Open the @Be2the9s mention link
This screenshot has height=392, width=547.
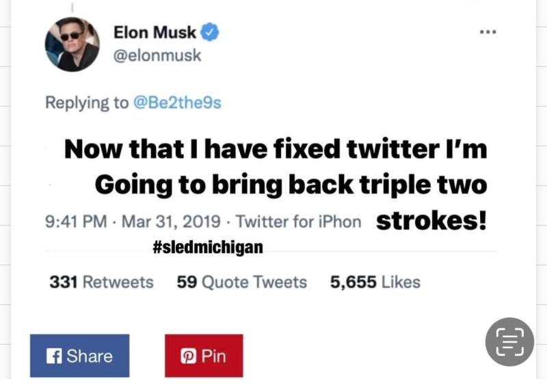177,103
